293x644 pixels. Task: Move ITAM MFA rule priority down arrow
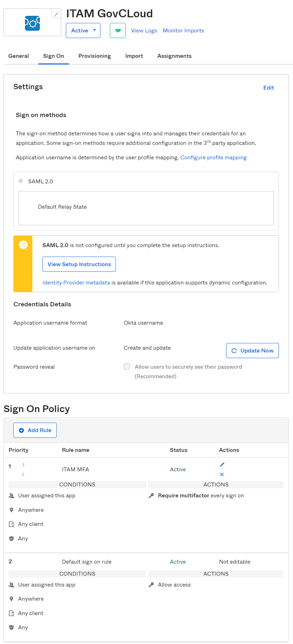tap(23, 474)
